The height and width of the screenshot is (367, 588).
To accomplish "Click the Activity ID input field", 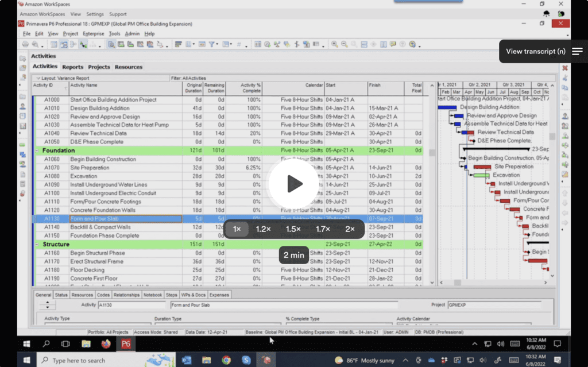I will [x=131, y=305].
